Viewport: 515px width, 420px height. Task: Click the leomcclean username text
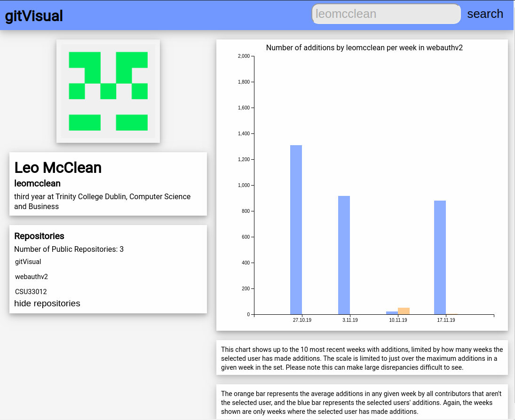coord(37,183)
